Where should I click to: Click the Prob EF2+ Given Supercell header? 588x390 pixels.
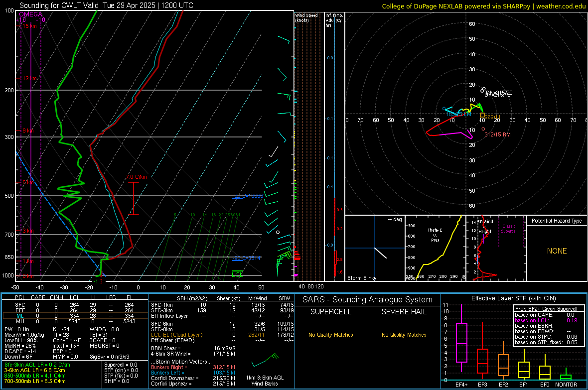tap(546, 309)
